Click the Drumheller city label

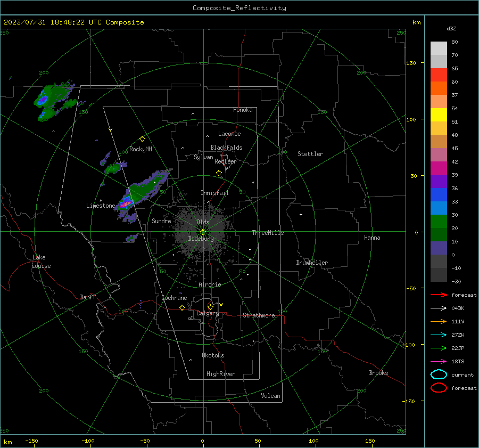pos(312,263)
